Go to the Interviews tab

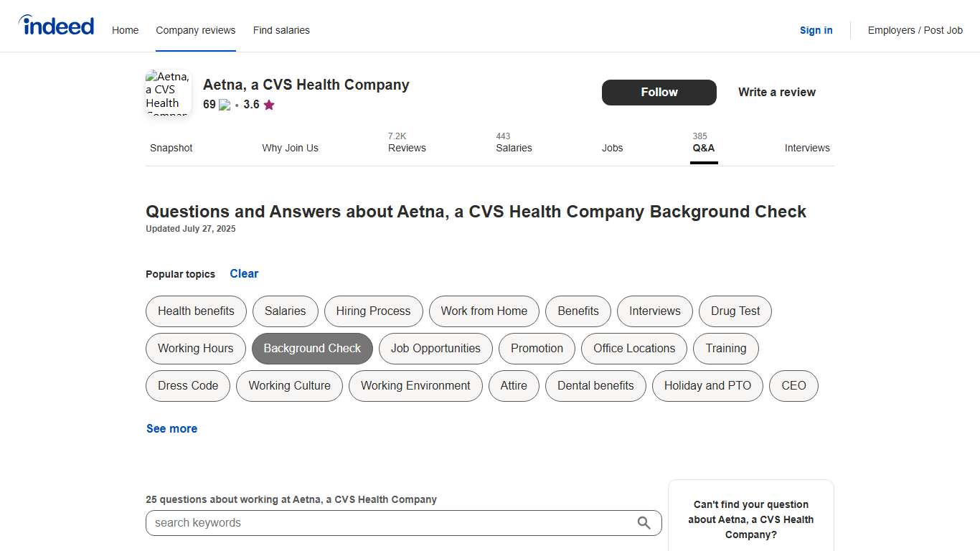coord(806,148)
